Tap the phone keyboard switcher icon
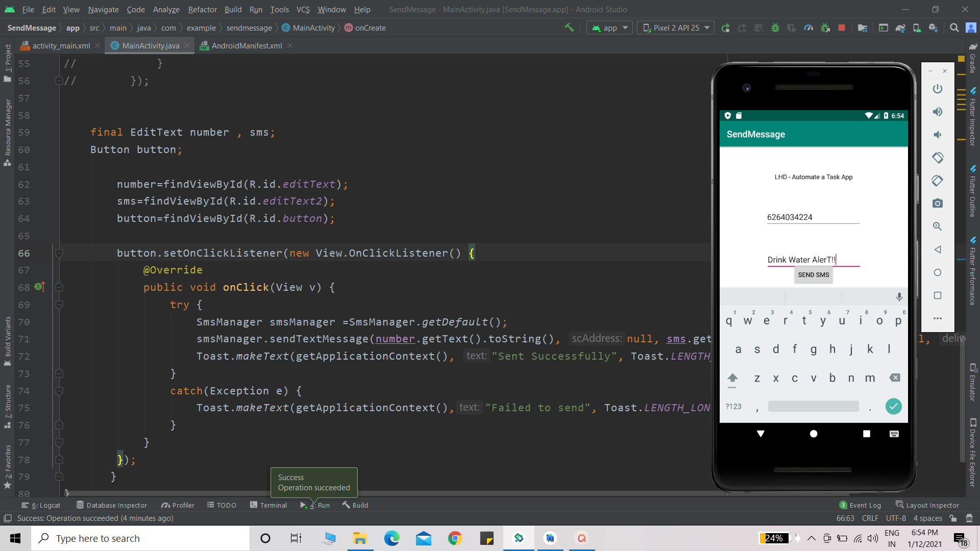 point(894,434)
